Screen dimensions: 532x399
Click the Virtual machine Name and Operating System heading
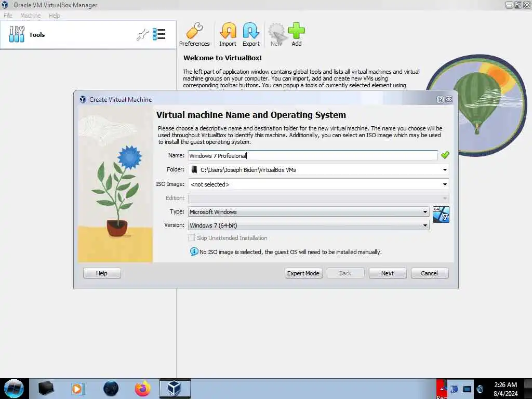(251, 115)
